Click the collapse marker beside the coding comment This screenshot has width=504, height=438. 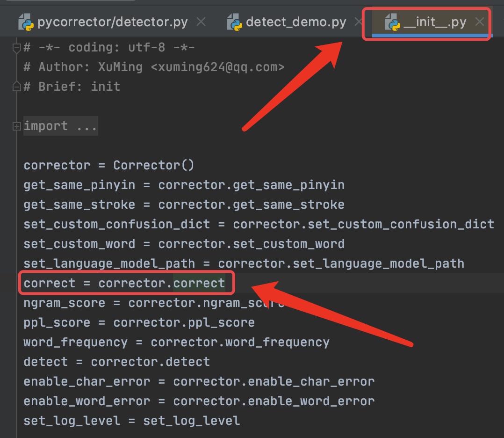[17, 47]
